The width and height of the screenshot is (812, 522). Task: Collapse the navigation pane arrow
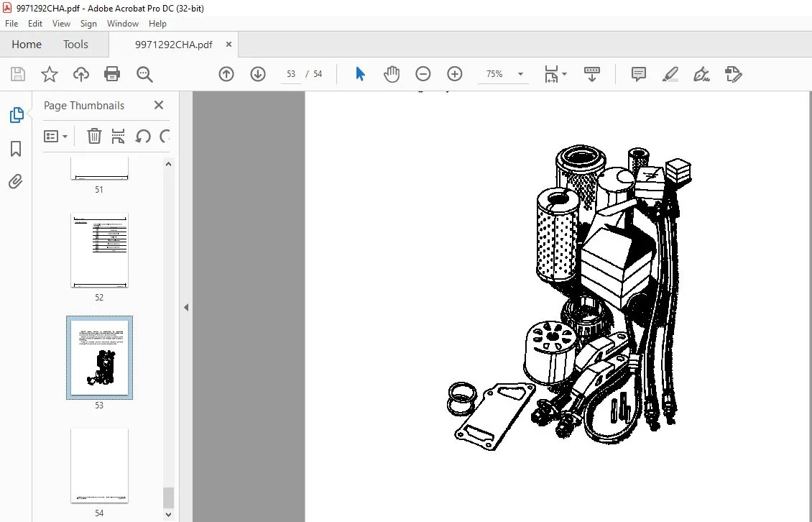(186, 308)
